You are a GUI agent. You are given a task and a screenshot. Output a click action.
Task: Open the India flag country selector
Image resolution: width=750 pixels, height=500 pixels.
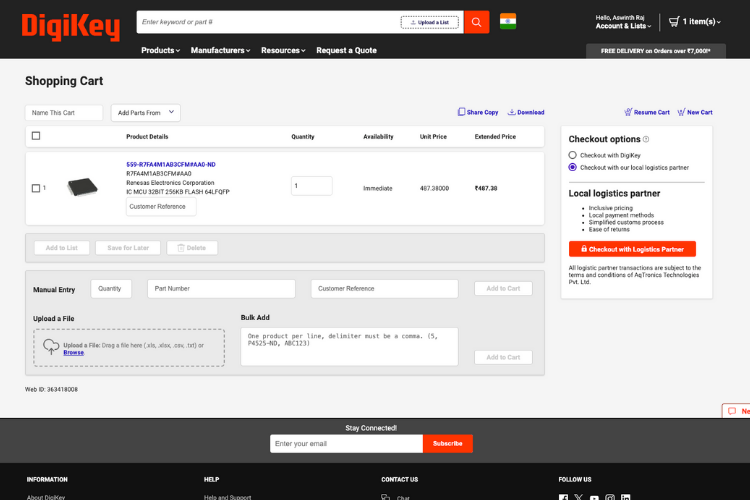point(508,22)
